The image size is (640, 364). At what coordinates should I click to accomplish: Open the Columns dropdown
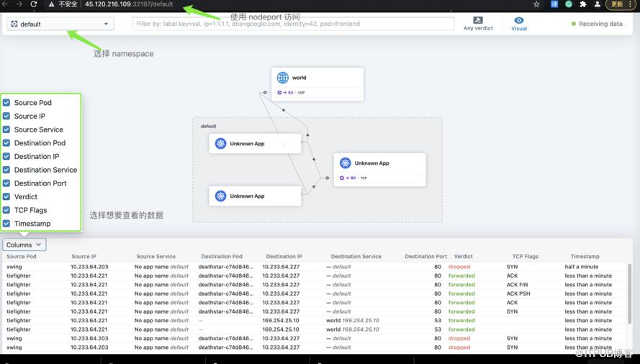coord(24,245)
